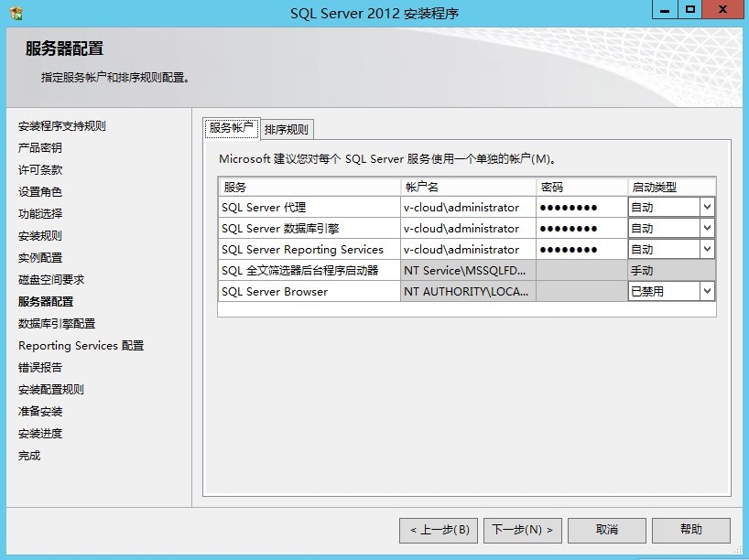Click the 启动类型 column header
This screenshot has width=749, height=560.
point(671,187)
